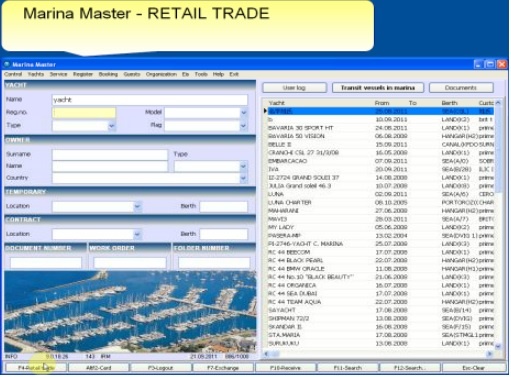Open the Guests menu
Viewport: 511px width, 377px height.
(x=132, y=74)
